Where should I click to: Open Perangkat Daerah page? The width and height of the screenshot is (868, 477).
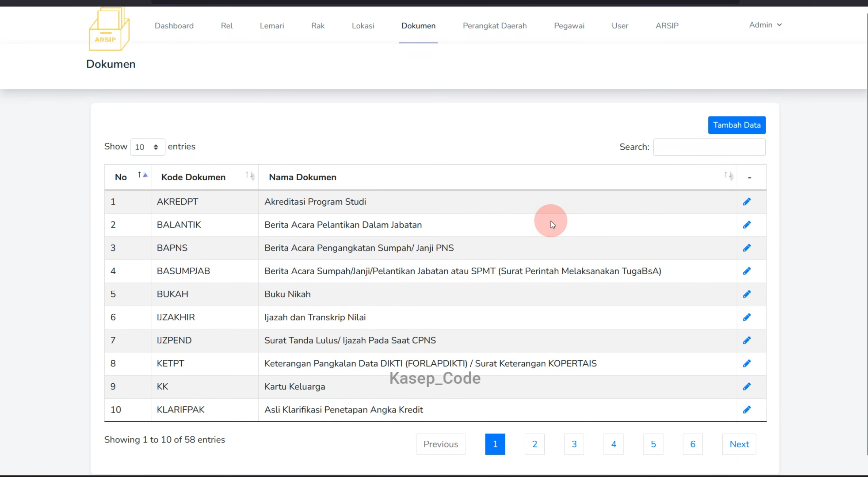(494, 26)
